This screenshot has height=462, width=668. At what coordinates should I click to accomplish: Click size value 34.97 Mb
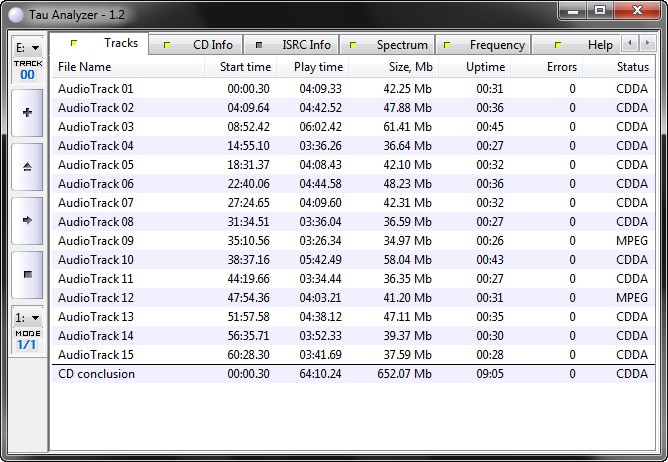click(407, 241)
